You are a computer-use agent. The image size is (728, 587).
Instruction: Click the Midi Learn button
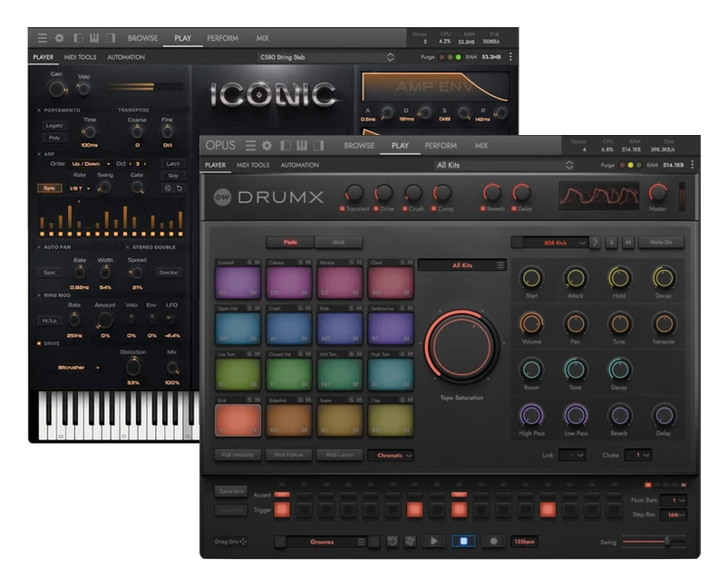click(339, 455)
